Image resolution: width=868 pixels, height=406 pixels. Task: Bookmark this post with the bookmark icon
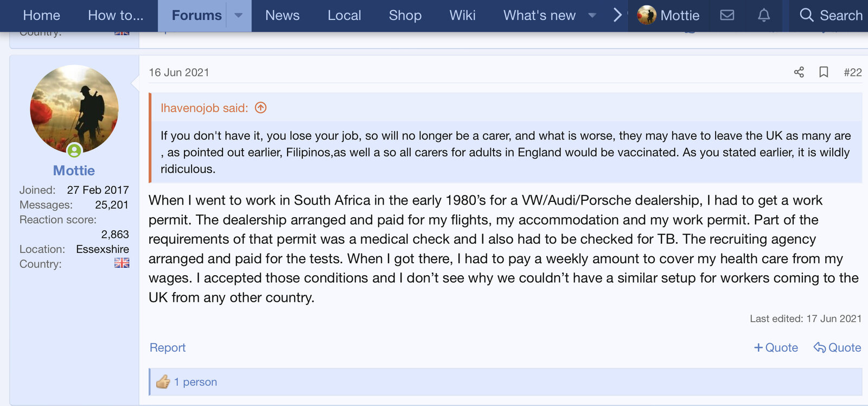tap(824, 72)
